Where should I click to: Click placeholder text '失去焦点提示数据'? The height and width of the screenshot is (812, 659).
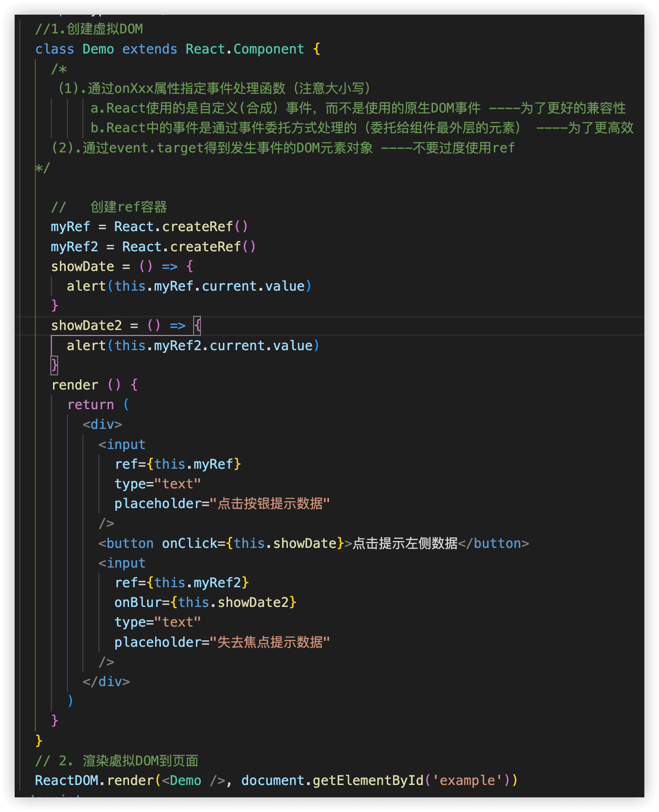click(x=270, y=642)
